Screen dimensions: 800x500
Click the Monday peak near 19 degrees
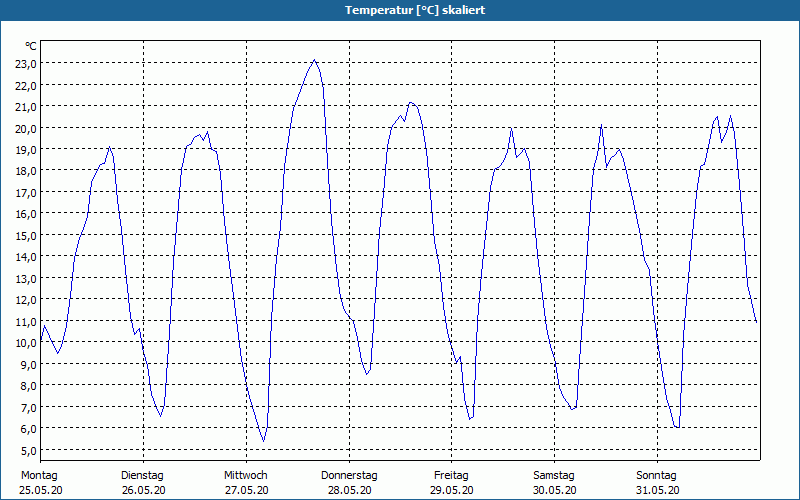click(x=110, y=147)
